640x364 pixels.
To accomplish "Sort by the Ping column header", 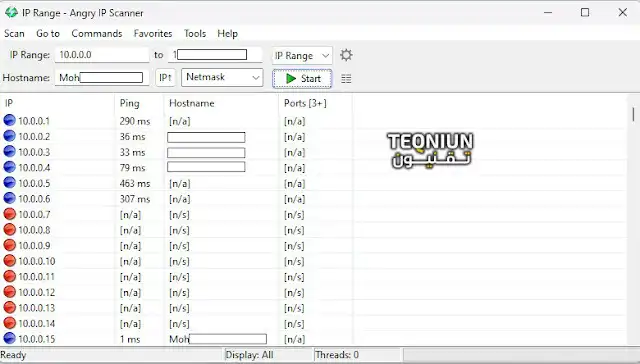I will [139, 103].
